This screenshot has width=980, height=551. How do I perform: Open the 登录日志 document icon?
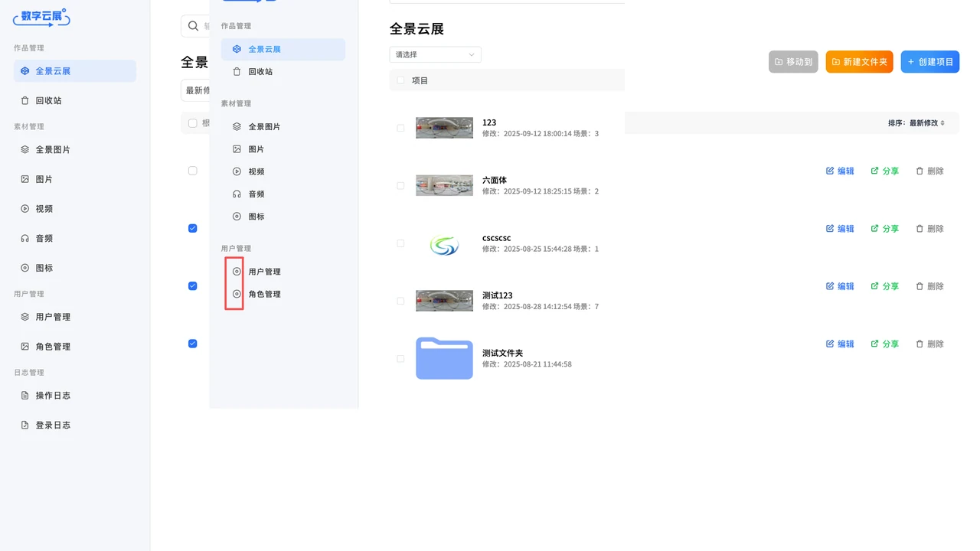coord(24,425)
